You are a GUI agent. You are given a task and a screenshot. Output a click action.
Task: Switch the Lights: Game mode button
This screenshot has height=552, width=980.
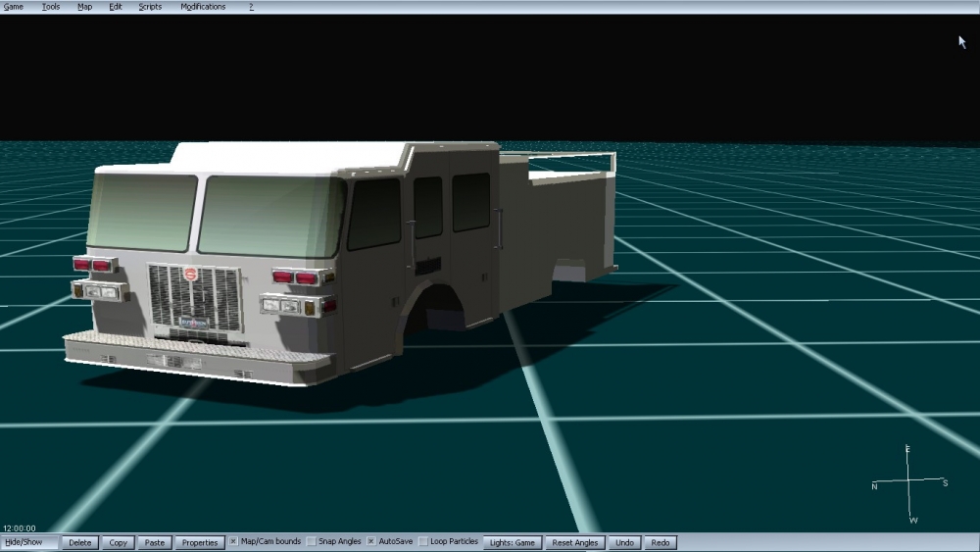(x=513, y=542)
